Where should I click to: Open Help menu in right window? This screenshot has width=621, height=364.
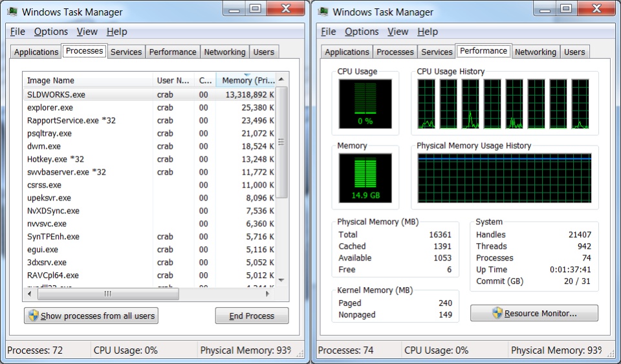[428, 32]
